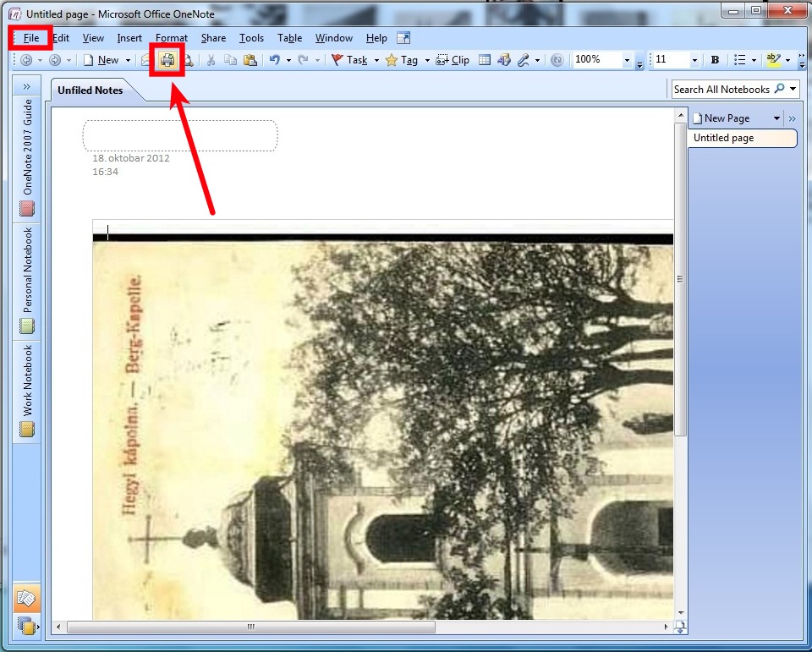Open dropdown next to Back arrow
Image resolution: width=812 pixels, height=652 pixels.
click(x=40, y=61)
